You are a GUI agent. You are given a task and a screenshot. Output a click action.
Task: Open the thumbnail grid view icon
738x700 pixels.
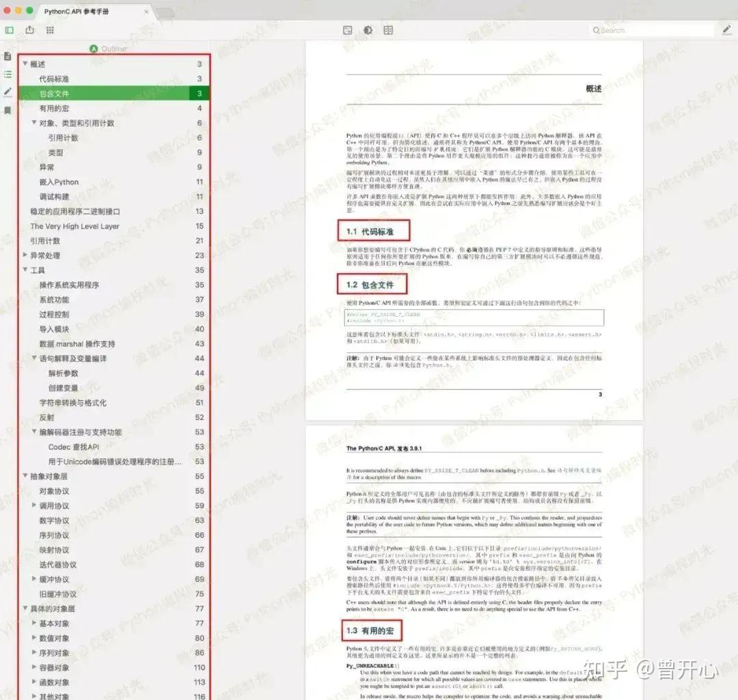coord(50,30)
